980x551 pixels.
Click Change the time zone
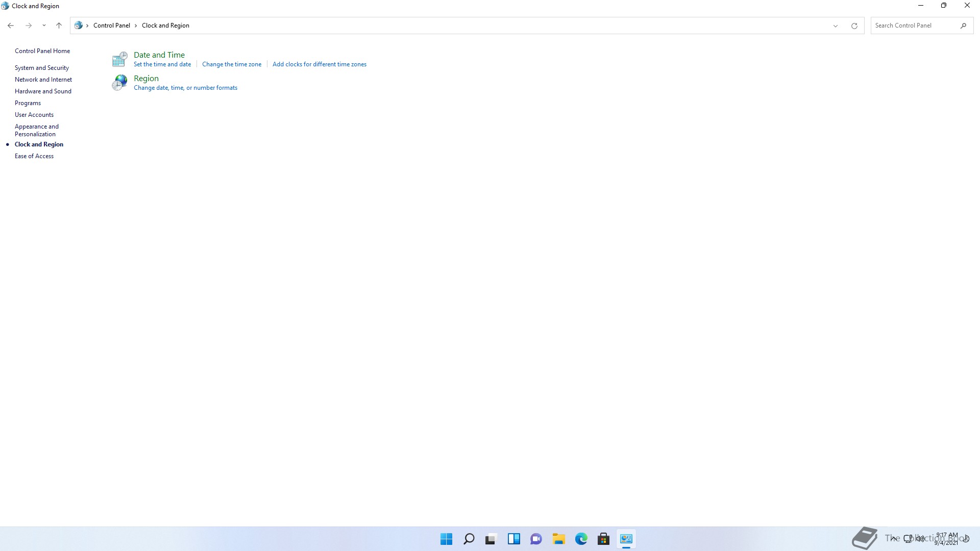click(232, 64)
